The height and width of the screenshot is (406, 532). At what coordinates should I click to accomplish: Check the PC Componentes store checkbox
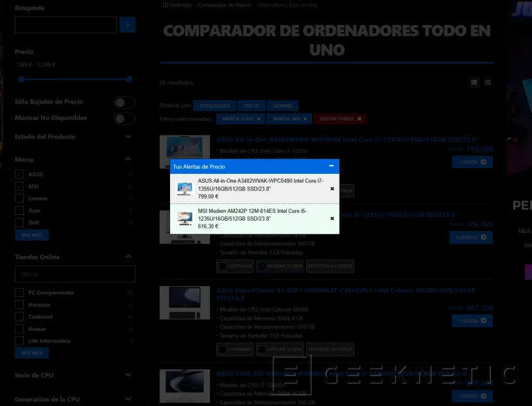pyautogui.click(x=19, y=292)
